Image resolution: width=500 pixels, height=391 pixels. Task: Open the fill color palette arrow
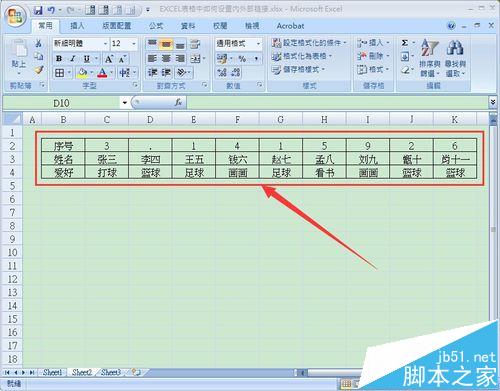pos(92,73)
